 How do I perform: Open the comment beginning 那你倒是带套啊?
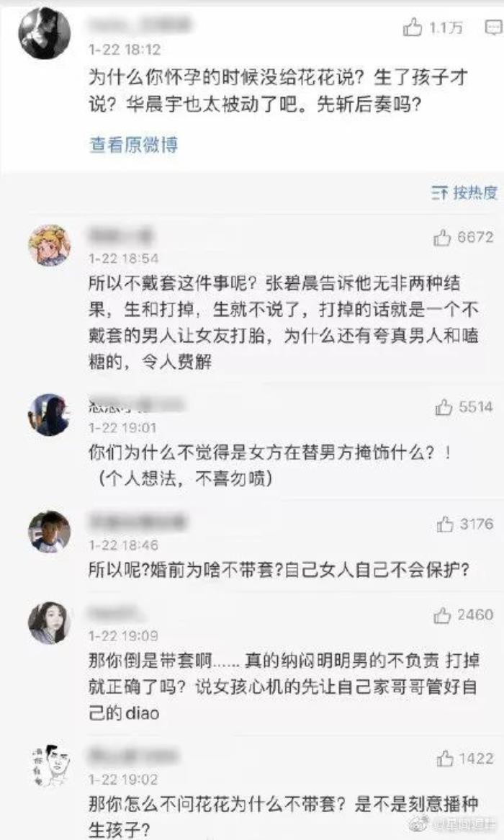(284, 687)
